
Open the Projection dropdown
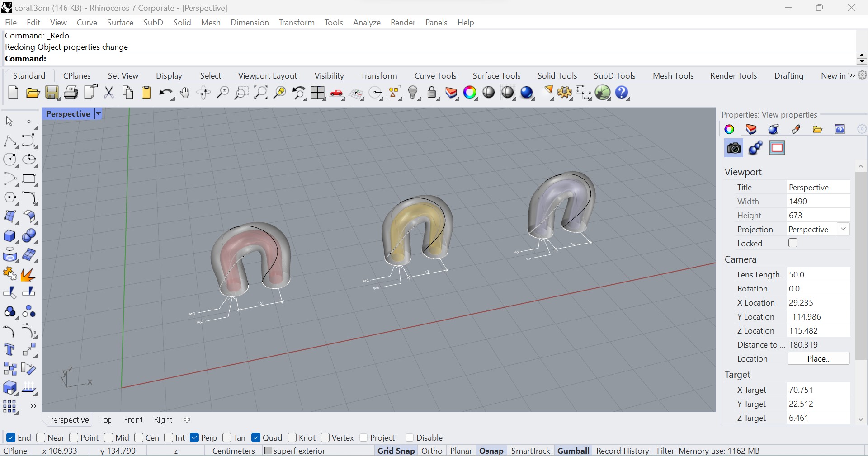[843, 229]
